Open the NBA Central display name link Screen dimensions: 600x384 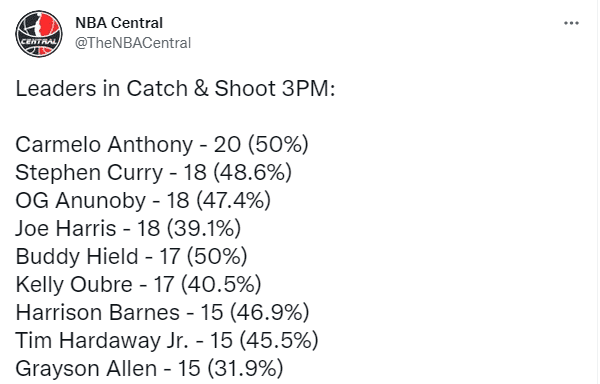click(x=119, y=23)
